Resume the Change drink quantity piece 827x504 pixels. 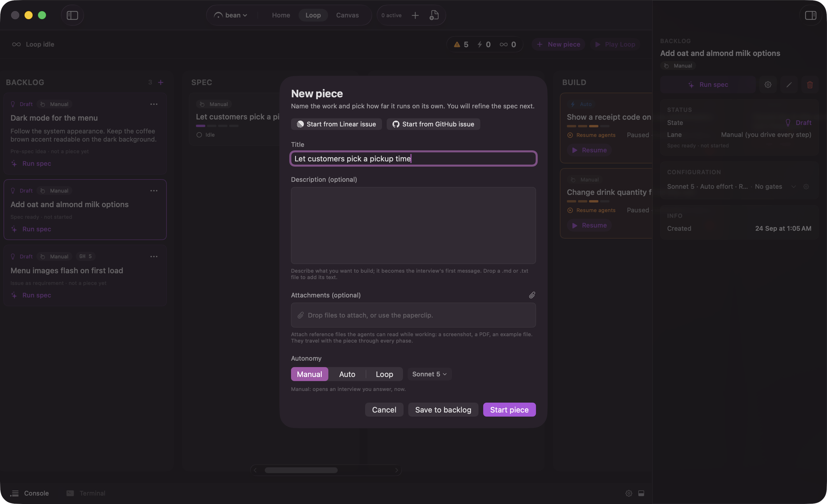point(589,225)
